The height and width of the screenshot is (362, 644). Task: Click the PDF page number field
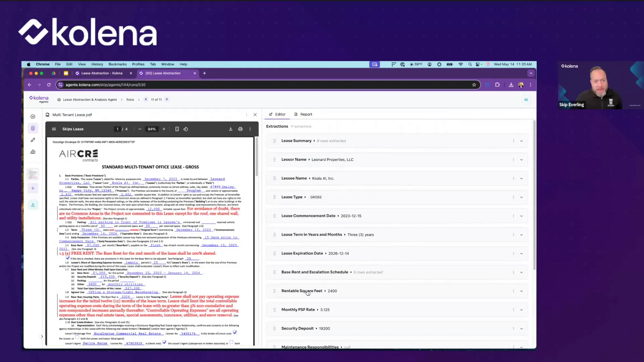[117, 129]
